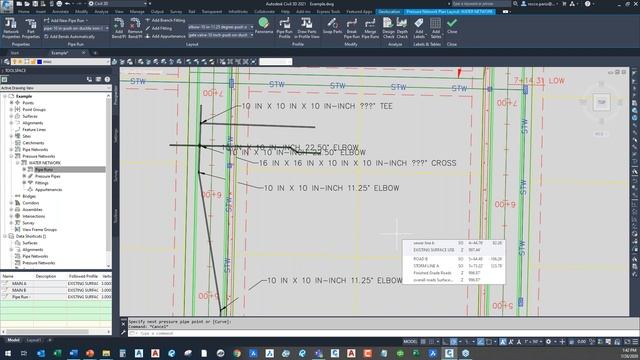640x360 pixels.
Task: Select Pressure Pipes in the tree
Action: coord(47,176)
